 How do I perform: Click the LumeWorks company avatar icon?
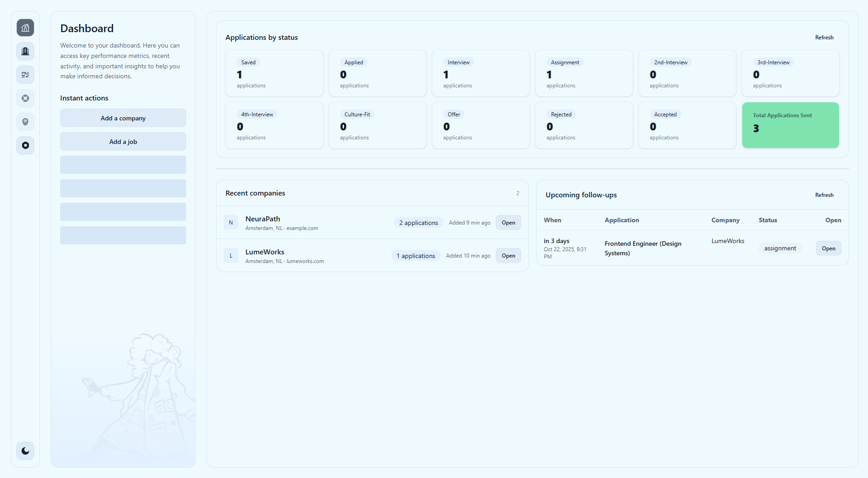[231, 255]
